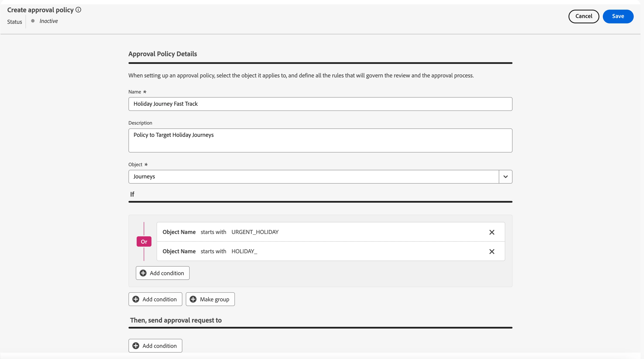644x359 pixels.
Task: Add condition inside the Or group
Action: pos(162,273)
